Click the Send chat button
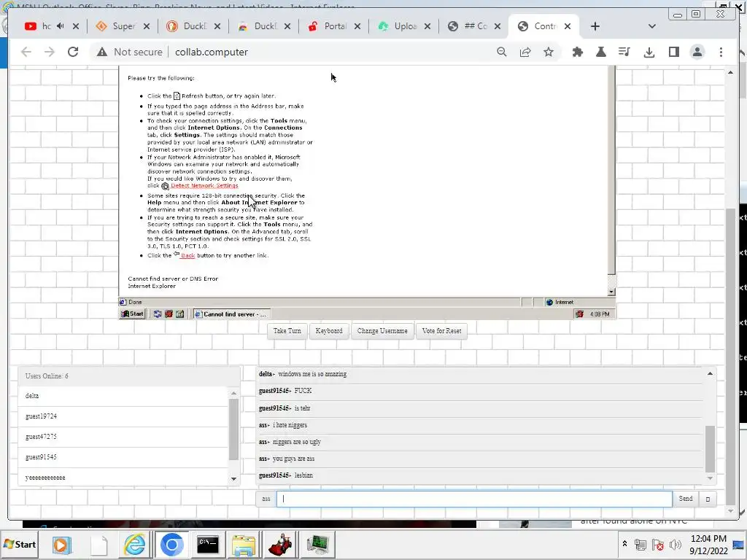 686,499
